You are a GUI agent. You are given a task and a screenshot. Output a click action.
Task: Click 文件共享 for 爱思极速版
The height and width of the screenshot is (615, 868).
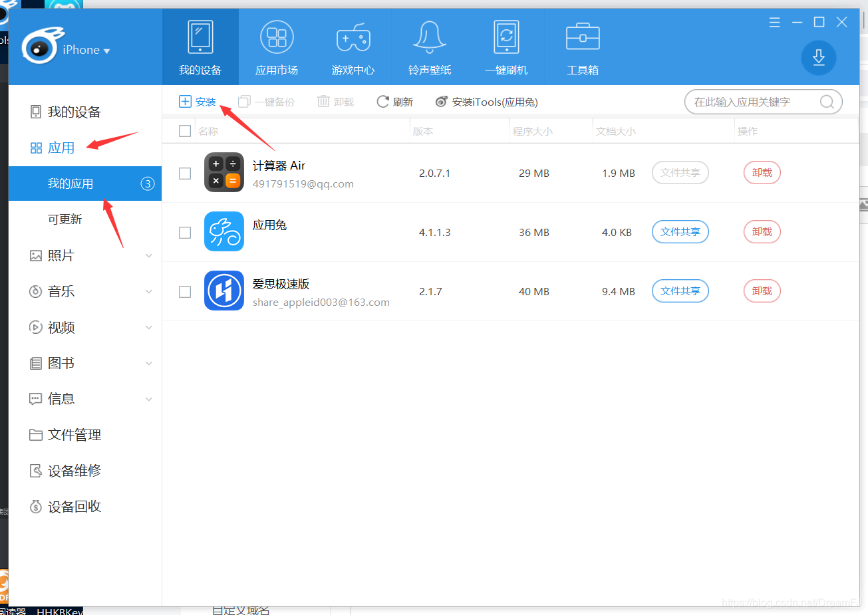[680, 291]
